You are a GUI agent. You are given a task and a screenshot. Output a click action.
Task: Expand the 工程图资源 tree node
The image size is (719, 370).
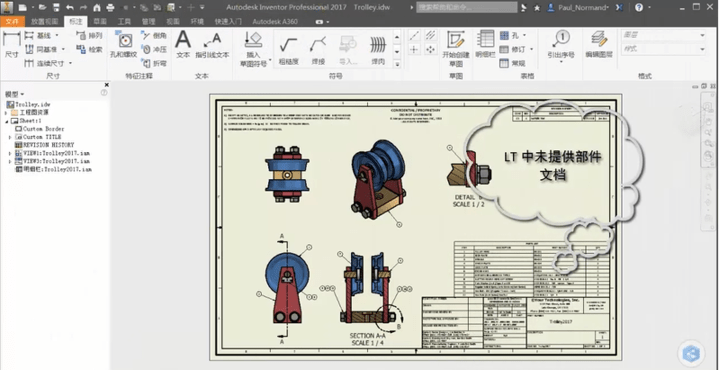coord(6,112)
